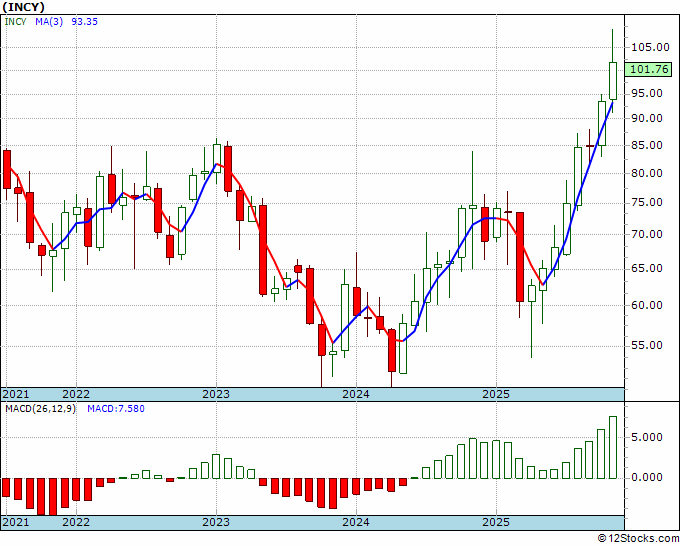The width and height of the screenshot is (680, 546).
Task: Click the 90.00 price axis label
Action: pyautogui.click(x=647, y=118)
